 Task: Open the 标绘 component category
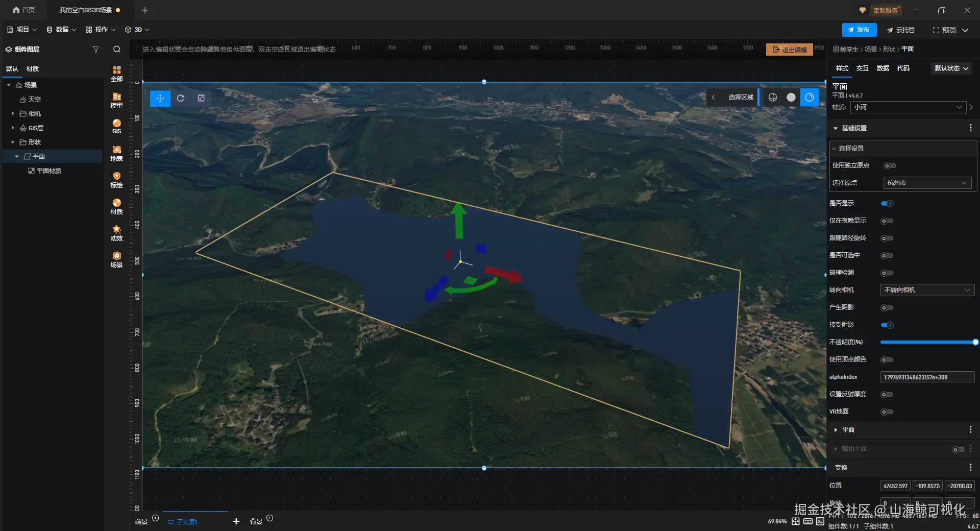pyautogui.click(x=117, y=180)
